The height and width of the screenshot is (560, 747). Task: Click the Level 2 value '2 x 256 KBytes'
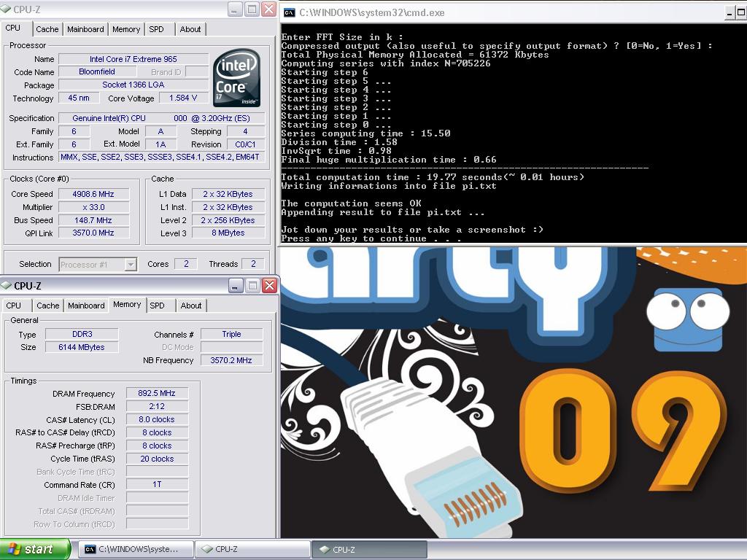228,220
